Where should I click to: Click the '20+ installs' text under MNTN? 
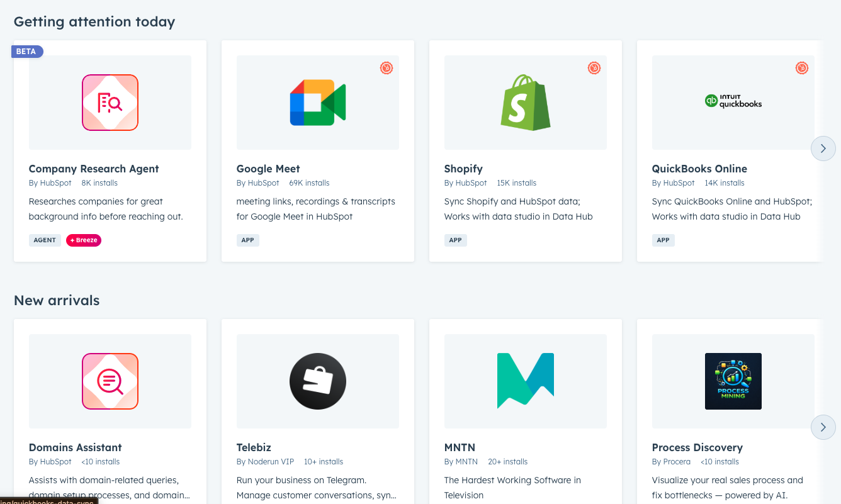pos(508,462)
